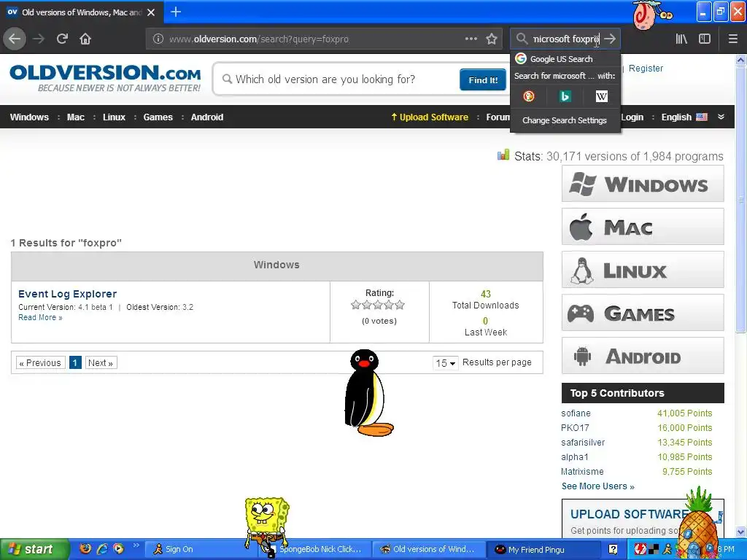Bookmark this page with star icon

(x=492, y=39)
